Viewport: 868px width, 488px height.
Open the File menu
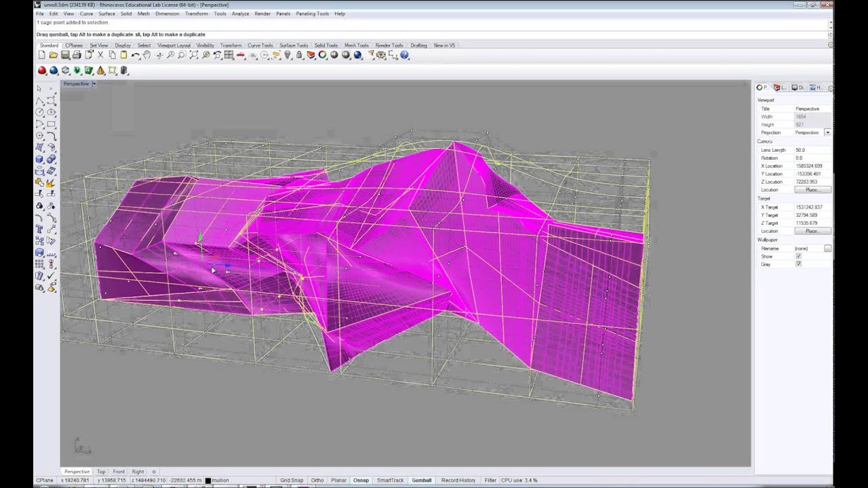click(x=40, y=14)
